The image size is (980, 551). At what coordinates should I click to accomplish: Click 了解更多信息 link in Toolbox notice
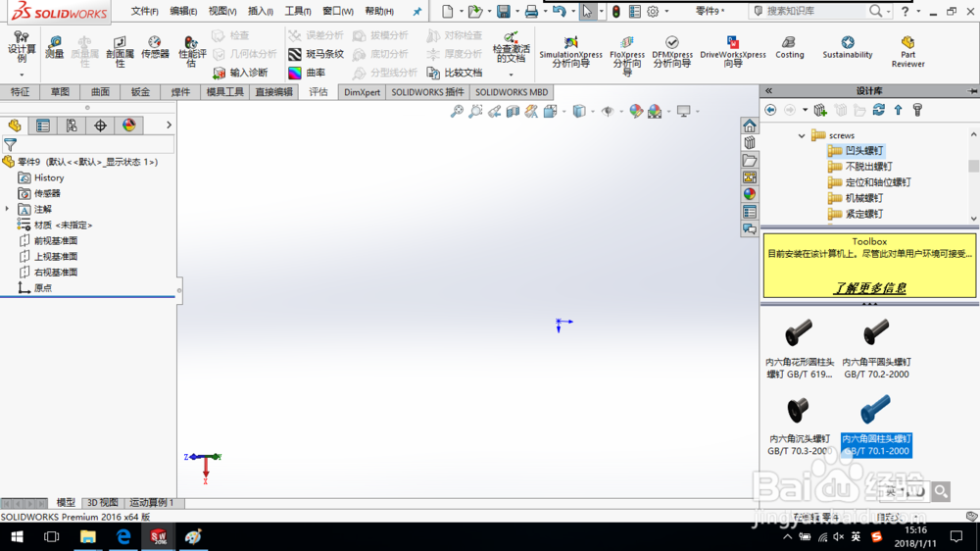[x=869, y=287]
